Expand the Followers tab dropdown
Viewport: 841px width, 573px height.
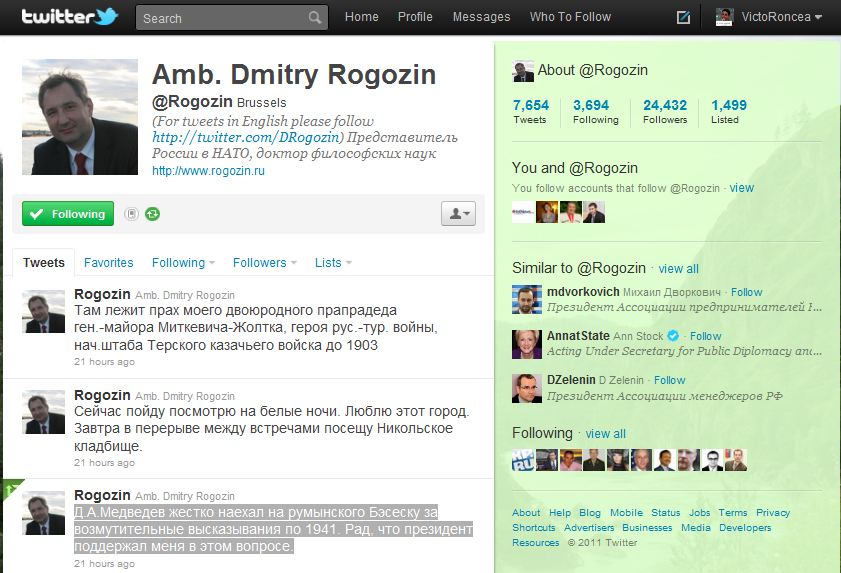click(265, 263)
